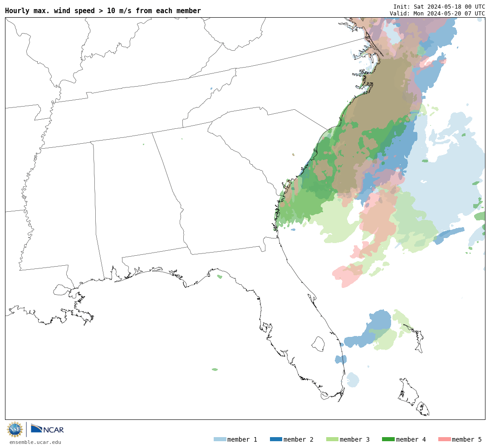490x448 pixels.
Task: Click the member 3 light green swatch
Action: 332,439
